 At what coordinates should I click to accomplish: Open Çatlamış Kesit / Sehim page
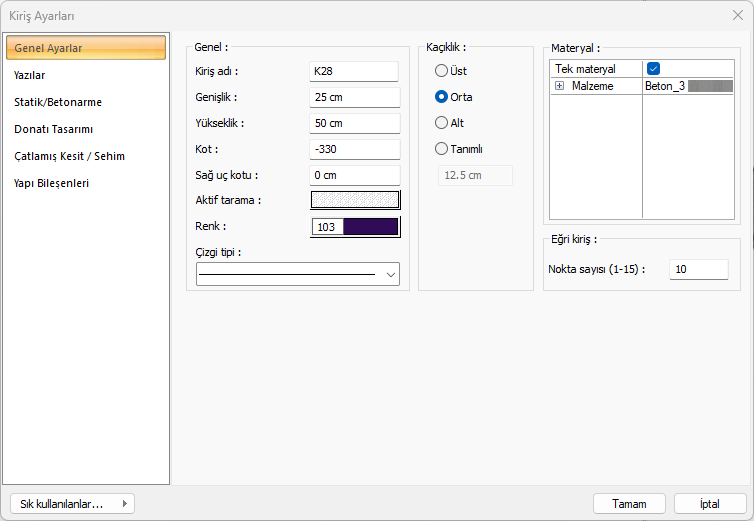pos(69,156)
